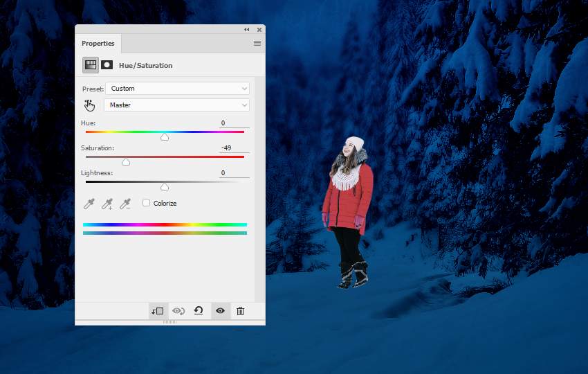This screenshot has width=588, height=374.
Task: Activate the on-image adjustment hand tool
Action: pos(89,105)
